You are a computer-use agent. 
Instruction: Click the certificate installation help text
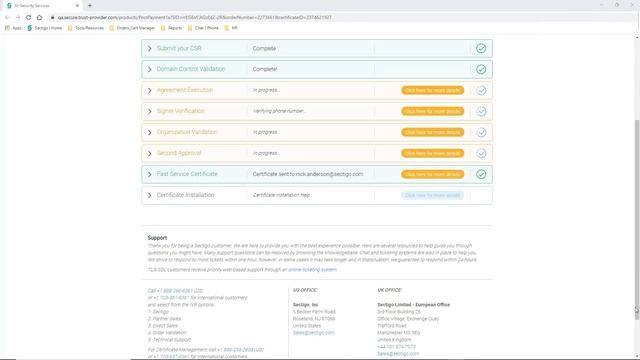(281, 195)
